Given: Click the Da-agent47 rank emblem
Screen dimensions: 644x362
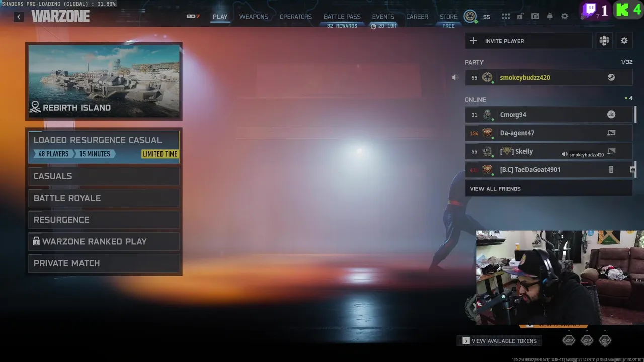Looking at the screenshot, I should coord(487,133).
